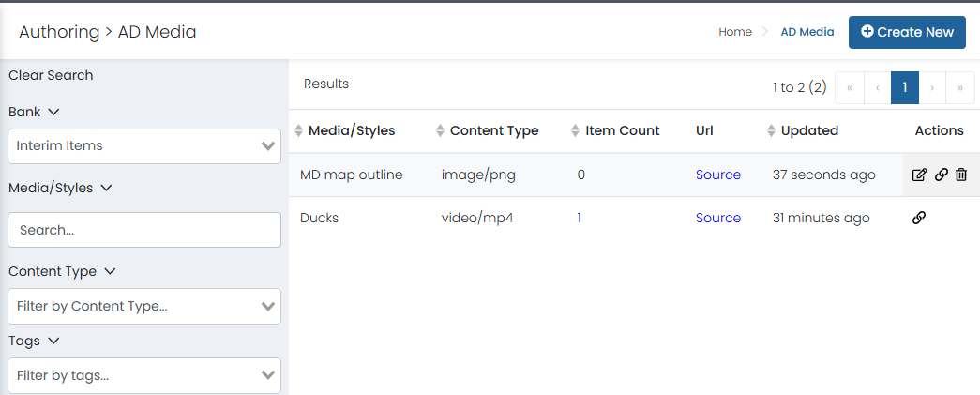Select page 1 in pagination
This screenshot has height=395, width=980.
(904, 88)
